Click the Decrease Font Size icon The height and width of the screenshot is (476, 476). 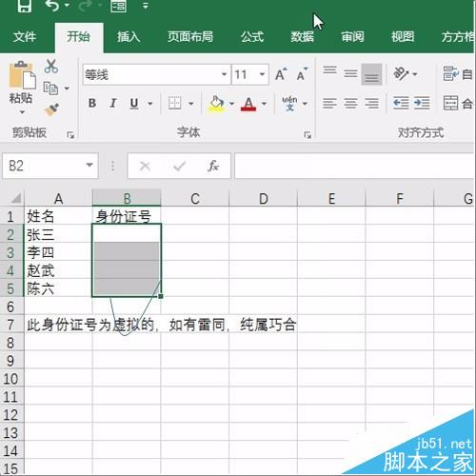pos(302,74)
